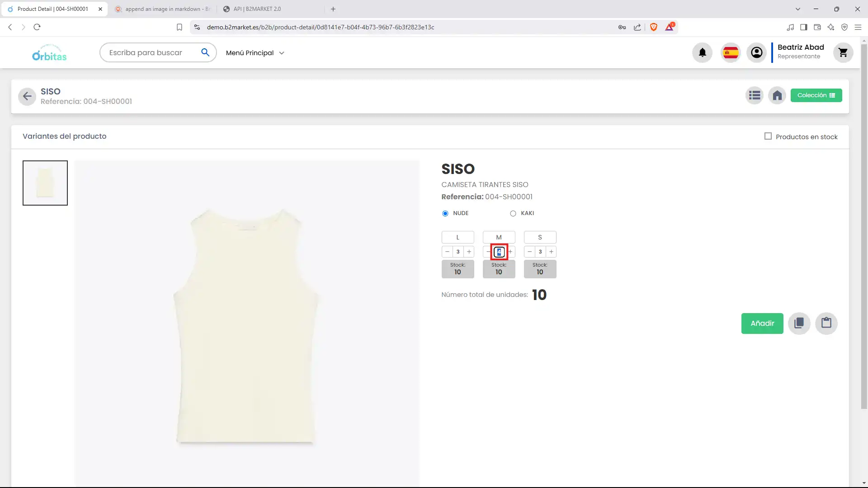868x488 pixels.
Task: Select the KAKI color radio button
Action: tap(513, 213)
